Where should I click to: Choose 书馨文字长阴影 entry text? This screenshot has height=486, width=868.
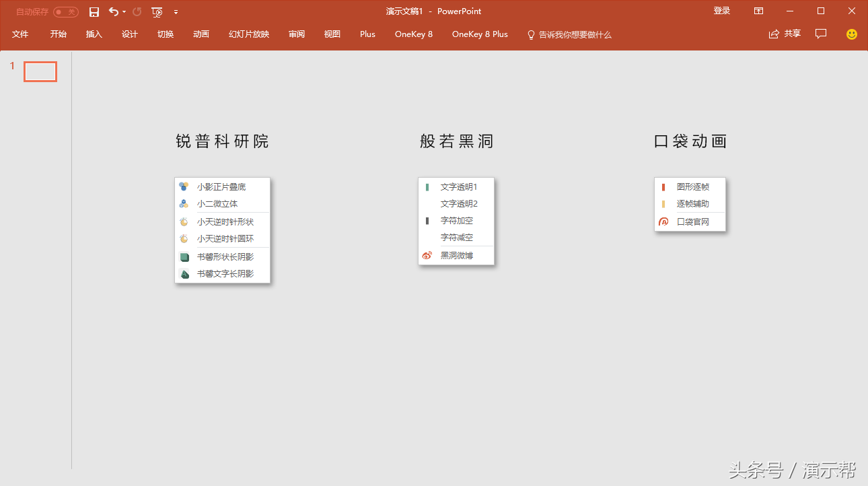pyautogui.click(x=225, y=274)
